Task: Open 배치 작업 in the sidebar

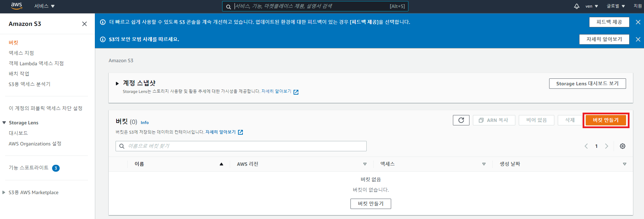Action: pyautogui.click(x=19, y=74)
